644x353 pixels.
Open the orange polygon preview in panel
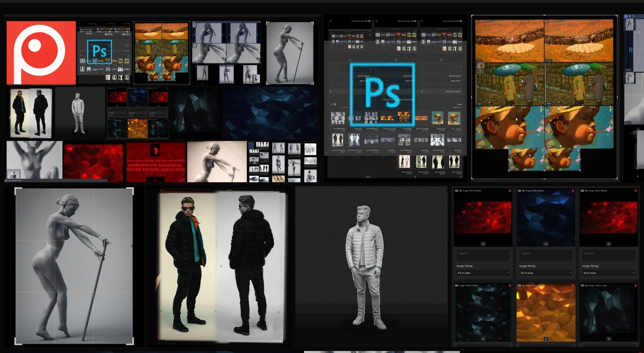546,312
